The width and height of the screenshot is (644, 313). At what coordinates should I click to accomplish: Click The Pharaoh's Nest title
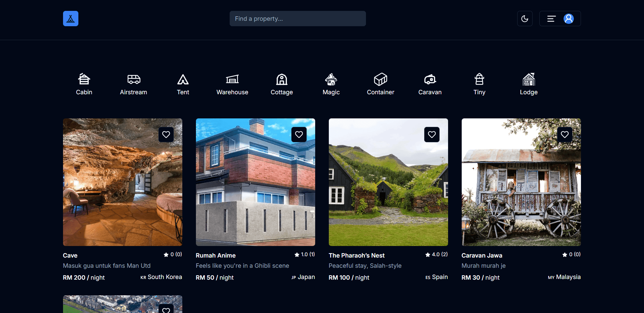[356, 256]
